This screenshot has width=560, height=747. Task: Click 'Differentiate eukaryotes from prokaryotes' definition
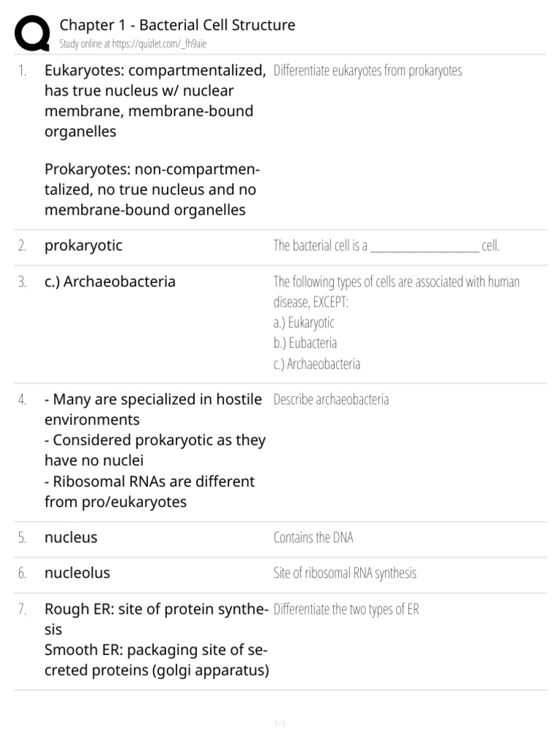367,71
